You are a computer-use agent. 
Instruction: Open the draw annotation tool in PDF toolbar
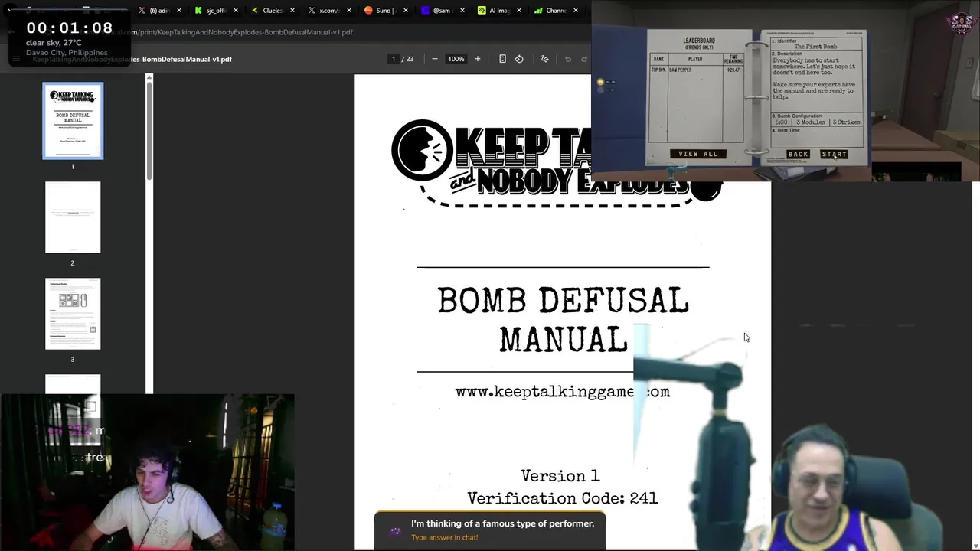[545, 59]
